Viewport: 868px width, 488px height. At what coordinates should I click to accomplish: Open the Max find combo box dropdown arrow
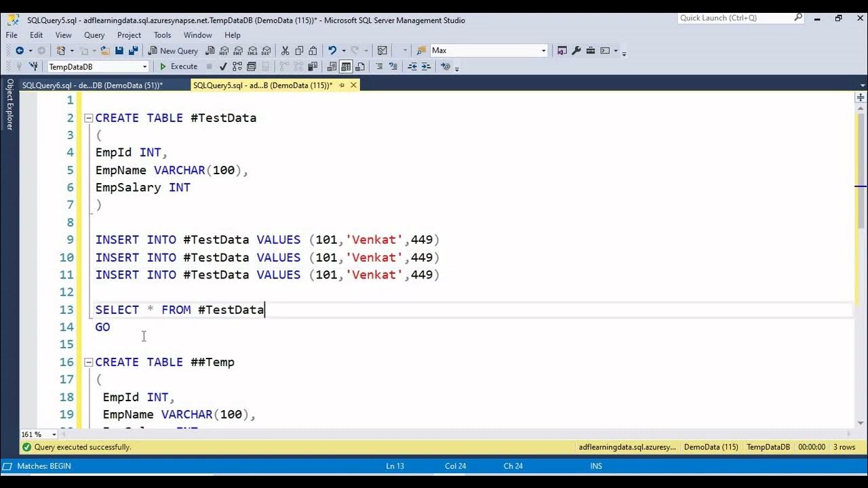pos(543,50)
